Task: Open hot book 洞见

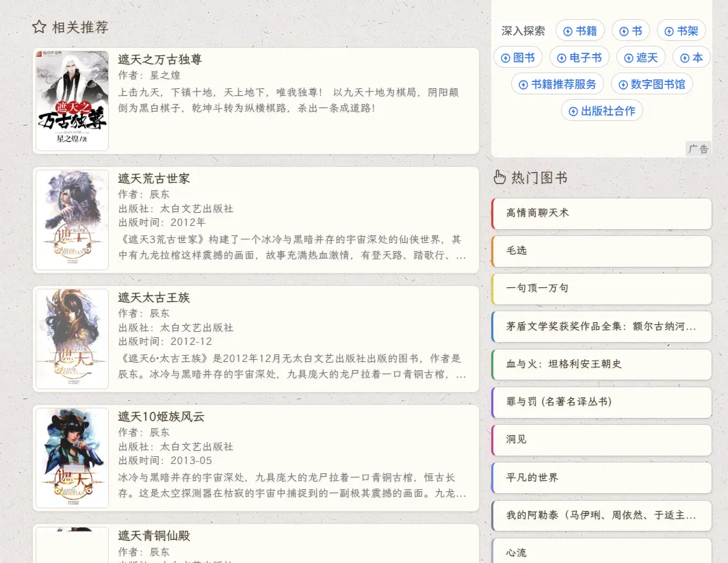Action: click(601, 440)
